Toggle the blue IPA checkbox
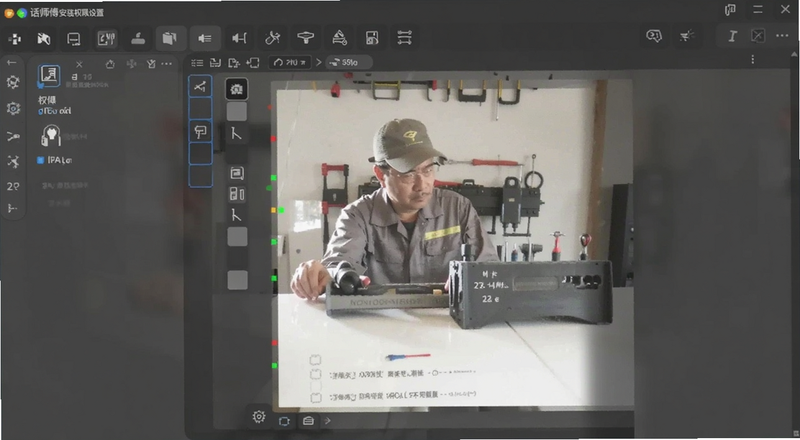800x440 pixels. [x=41, y=160]
